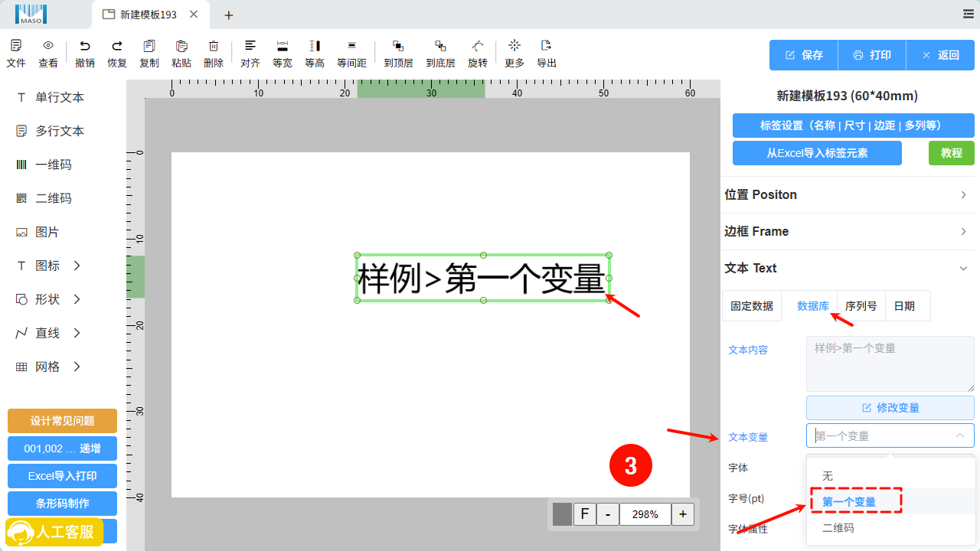Send element to bottom with 到底层
980x551 pixels.
(440, 54)
